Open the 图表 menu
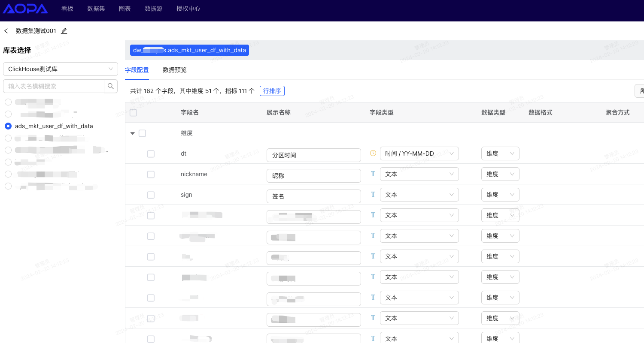Viewport: 644px width, 343px height. pyautogui.click(x=125, y=9)
